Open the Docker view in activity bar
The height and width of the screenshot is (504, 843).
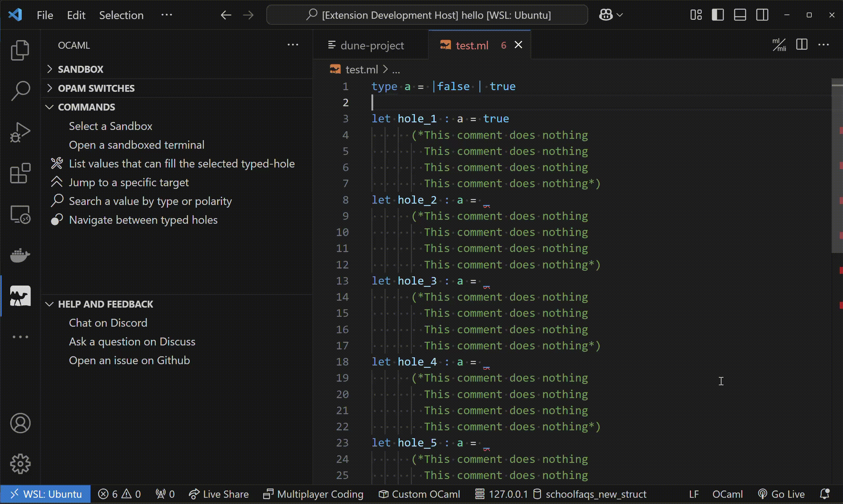(x=20, y=255)
